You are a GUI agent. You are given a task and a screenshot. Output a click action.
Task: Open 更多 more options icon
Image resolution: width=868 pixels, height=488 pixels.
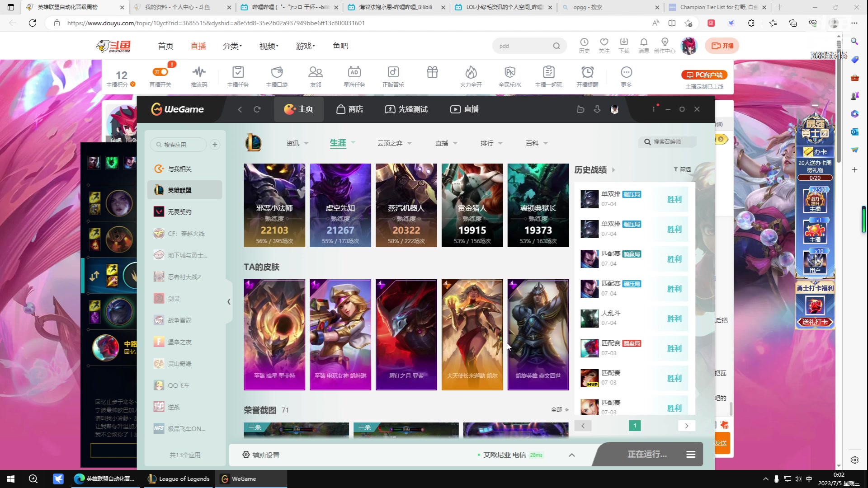pyautogui.click(x=626, y=76)
